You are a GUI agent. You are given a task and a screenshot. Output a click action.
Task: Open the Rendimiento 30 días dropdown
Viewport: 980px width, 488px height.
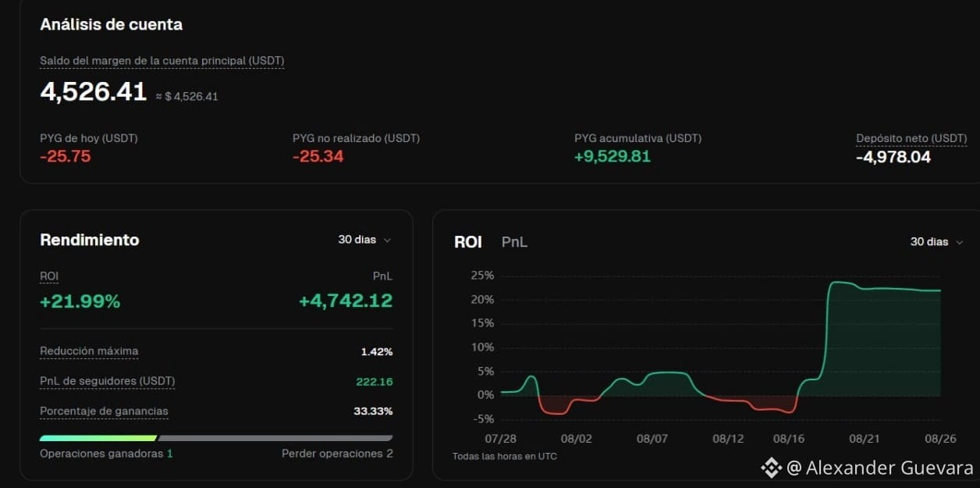tap(364, 240)
